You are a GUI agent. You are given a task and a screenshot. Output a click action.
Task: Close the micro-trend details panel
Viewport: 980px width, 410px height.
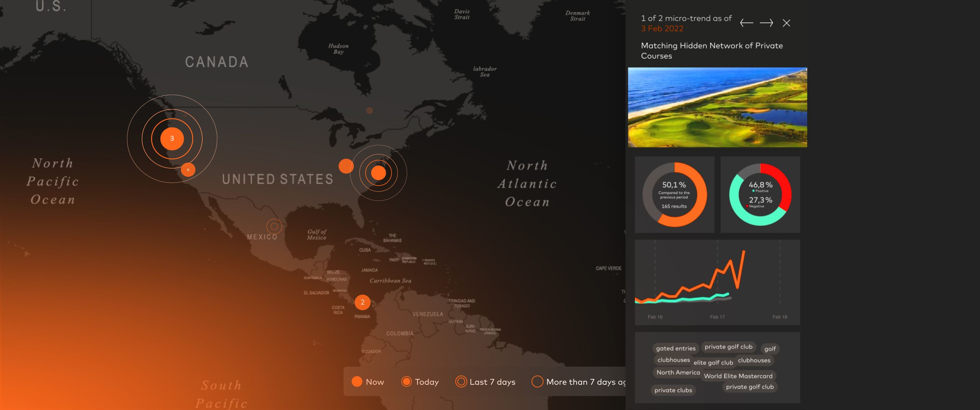pyautogui.click(x=787, y=23)
